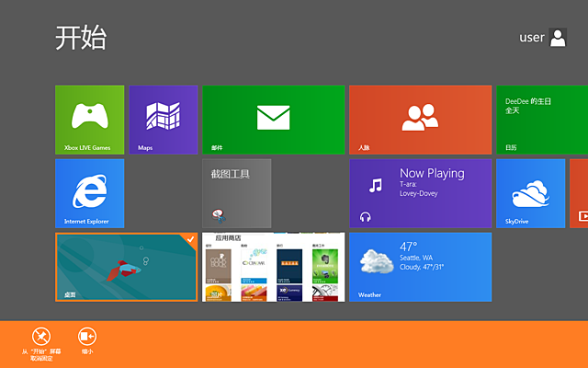The width and height of the screenshot is (588, 368).
Task: Open the Maps tile
Action: pyautogui.click(x=164, y=120)
